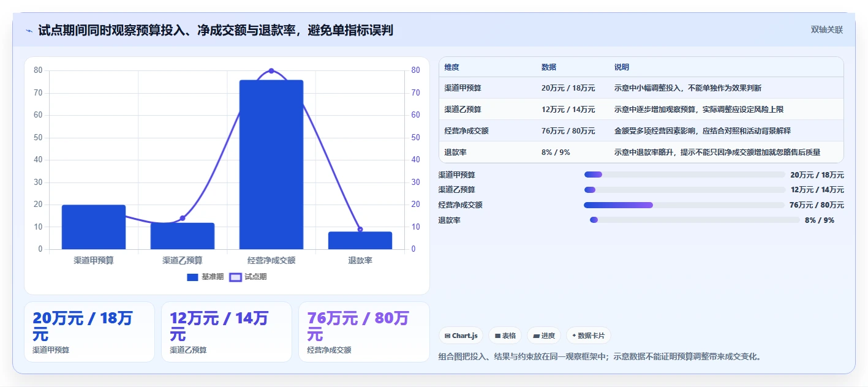Click table cell 12万元 / 14万元
Screen dimensions: 868x387
pyautogui.click(x=568, y=110)
